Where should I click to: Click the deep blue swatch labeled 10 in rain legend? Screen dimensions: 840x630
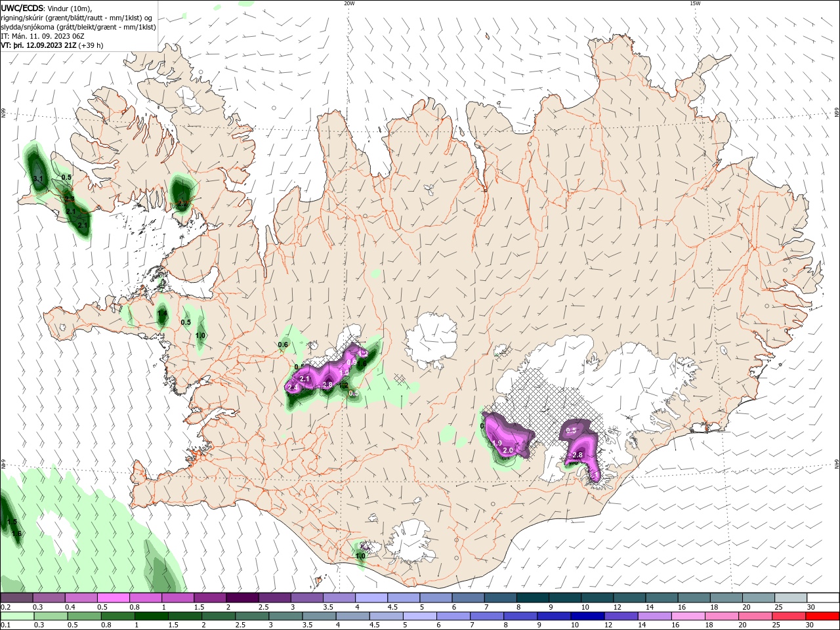(x=587, y=616)
